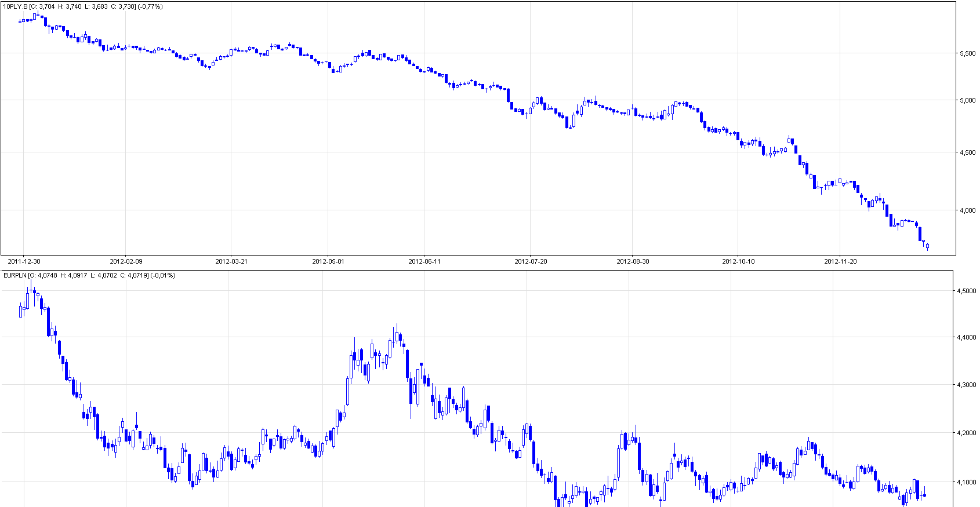Viewport: 980px width, 507px height.
Task: Click the 2011-12-30 date label
Action: click(x=24, y=261)
